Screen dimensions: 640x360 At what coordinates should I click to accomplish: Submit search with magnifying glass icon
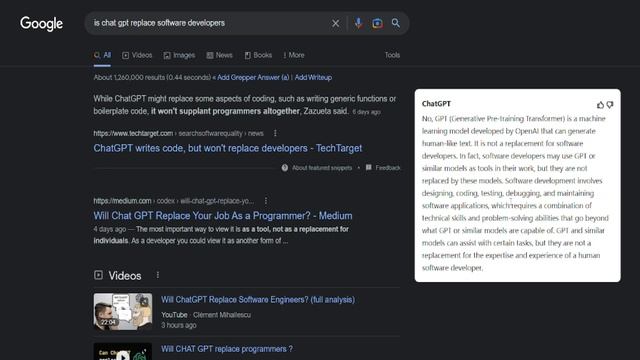[x=396, y=23]
